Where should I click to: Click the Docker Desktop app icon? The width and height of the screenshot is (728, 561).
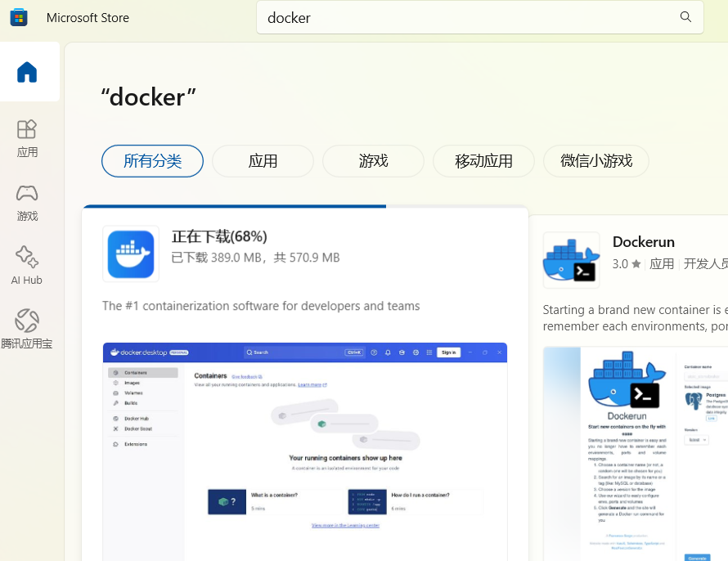point(131,254)
